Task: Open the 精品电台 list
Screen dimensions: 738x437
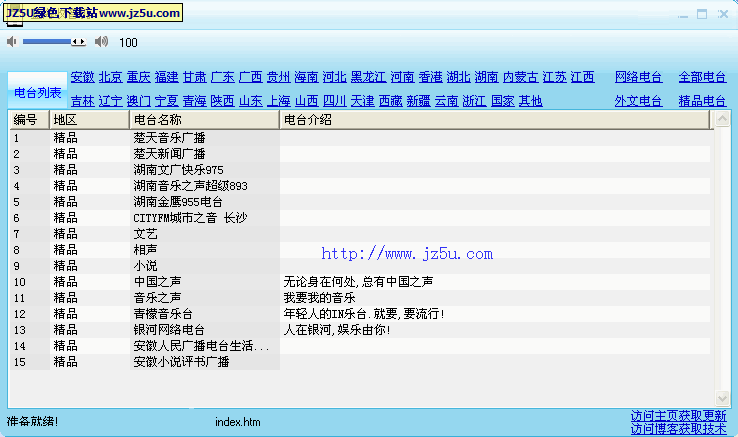Action: (x=702, y=101)
